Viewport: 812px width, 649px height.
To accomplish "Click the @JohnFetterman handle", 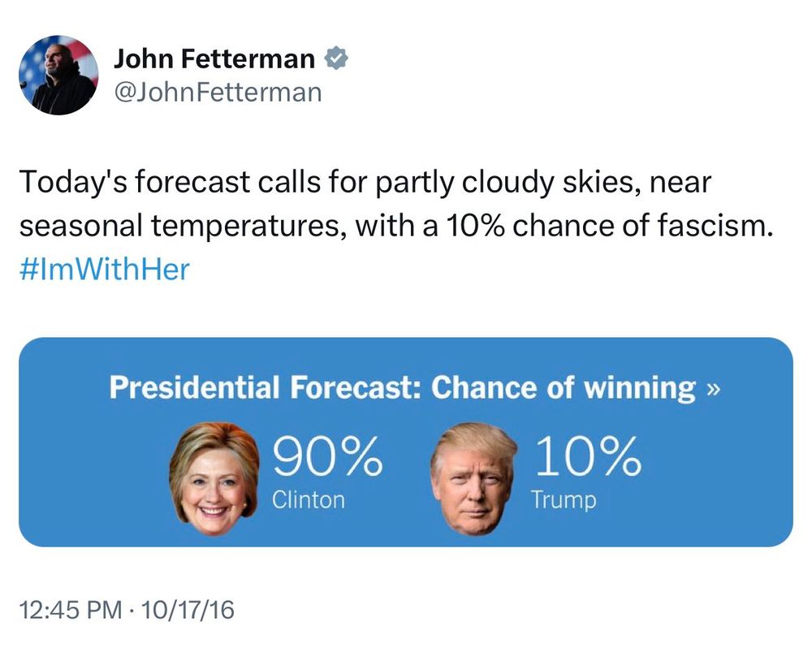I will 218,92.
